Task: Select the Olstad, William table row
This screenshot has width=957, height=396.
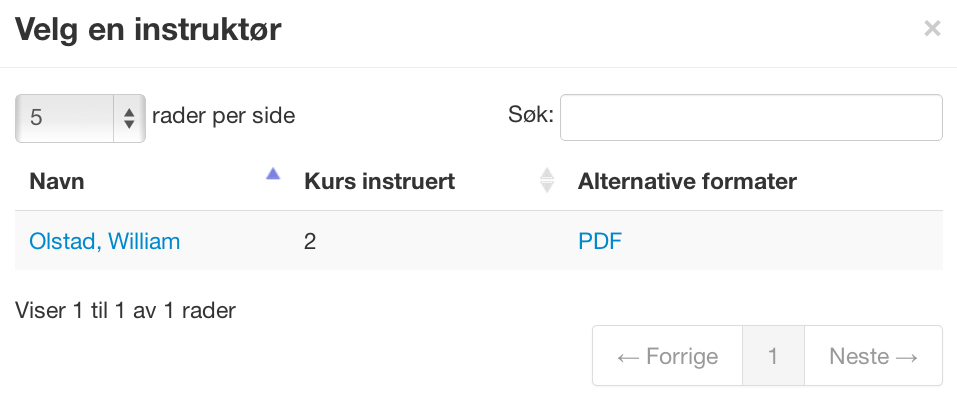Action: pyautogui.click(x=478, y=241)
